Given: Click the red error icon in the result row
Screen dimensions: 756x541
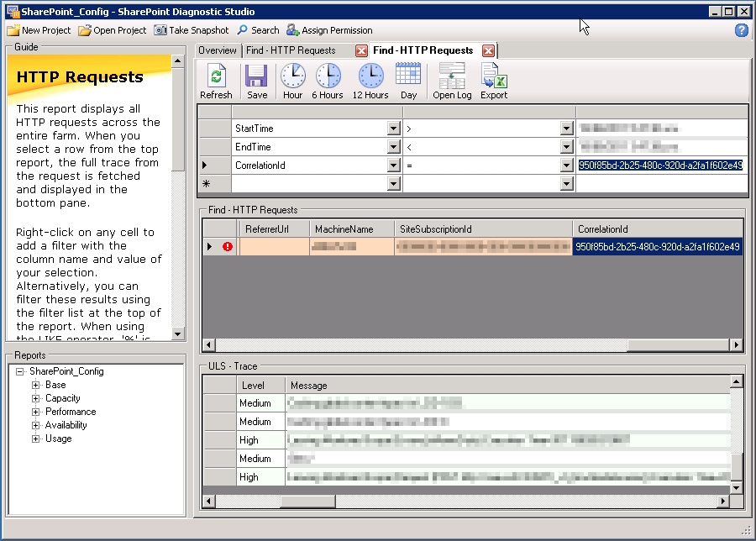Looking at the screenshot, I should point(228,247).
